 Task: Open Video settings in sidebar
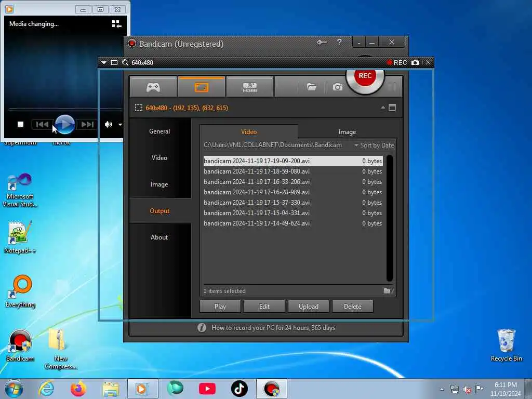click(159, 158)
